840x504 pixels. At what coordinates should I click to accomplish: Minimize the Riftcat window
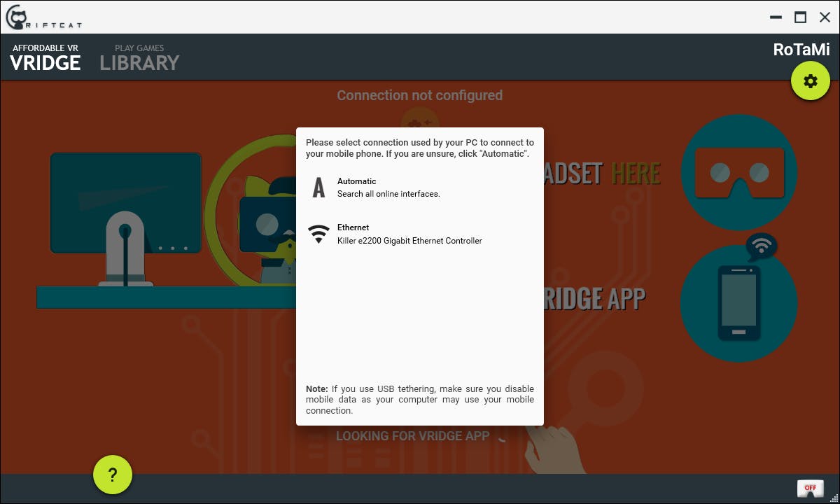pos(776,17)
